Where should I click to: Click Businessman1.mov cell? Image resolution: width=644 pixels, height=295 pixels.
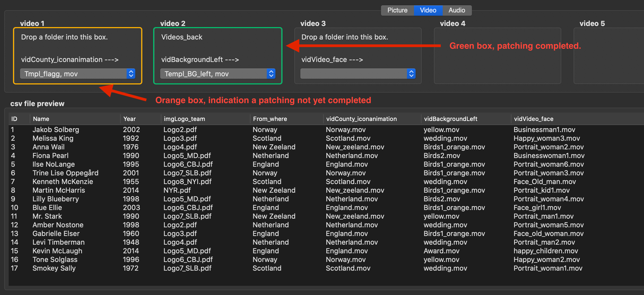[x=544, y=130]
